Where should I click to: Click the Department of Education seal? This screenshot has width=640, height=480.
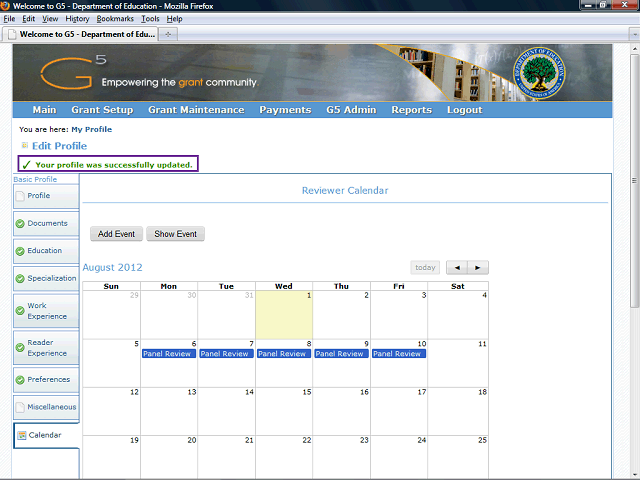(x=539, y=73)
